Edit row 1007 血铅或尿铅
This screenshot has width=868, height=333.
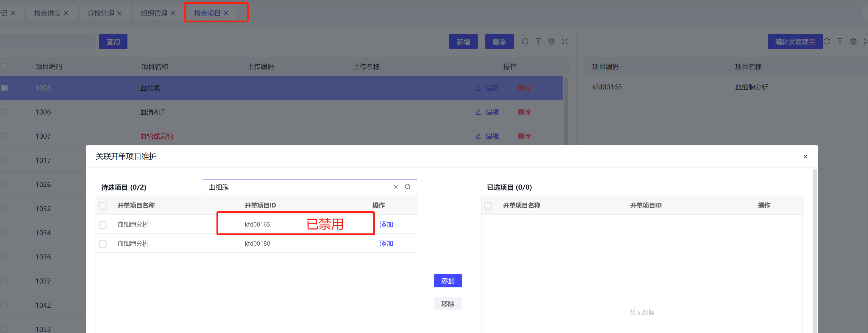(487, 136)
